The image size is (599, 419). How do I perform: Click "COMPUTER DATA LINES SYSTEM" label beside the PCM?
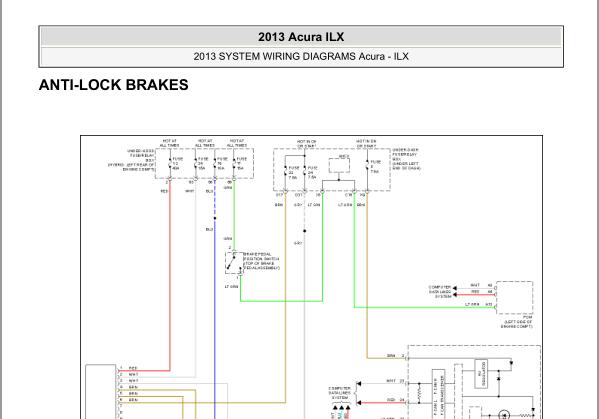pyautogui.click(x=440, y=291)
